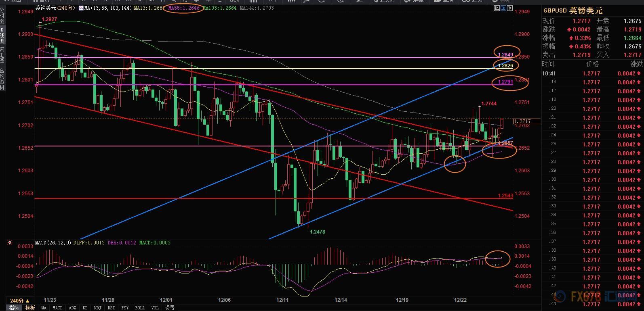Screen dimensions: 644x311
Task: Click the 买入 1.2717 value
Action: [632, 55]
